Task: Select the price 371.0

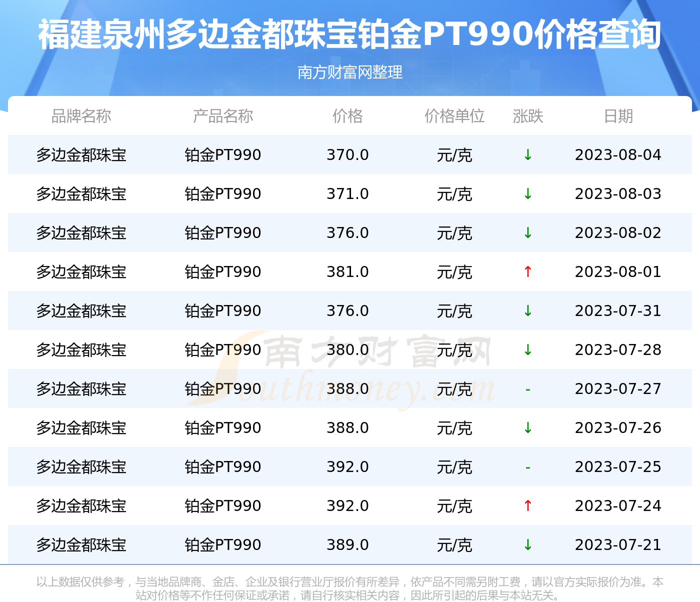Action: pyautogui.click(x=347, y=194)
